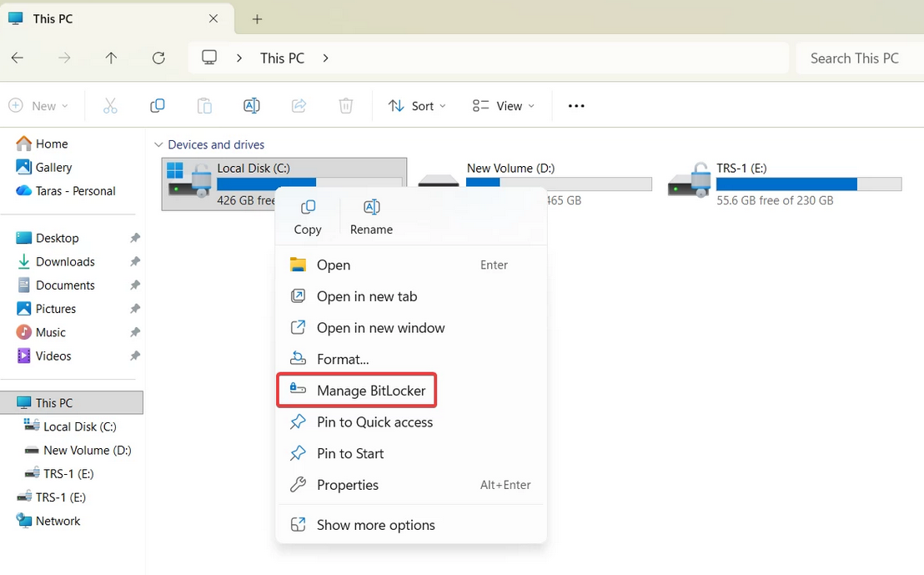Open the See more three-dots menu
Viewport: 924px width, 575px height.
click(x=576, y=106)
